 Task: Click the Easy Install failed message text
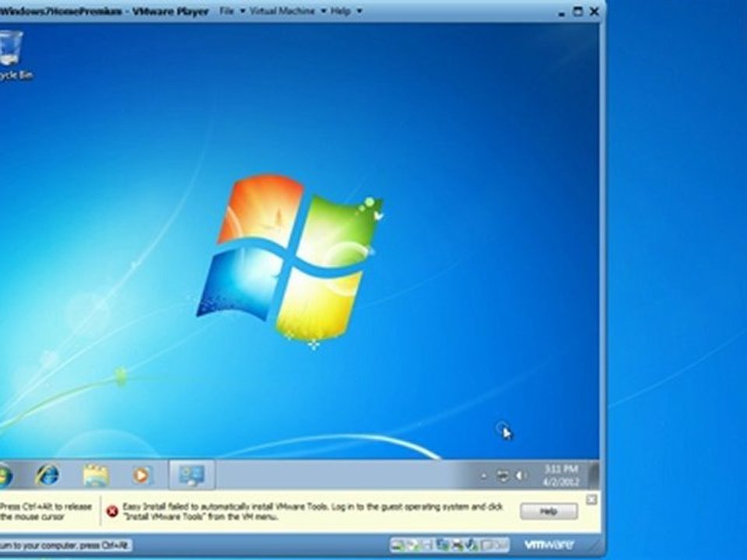coord(313,512)
